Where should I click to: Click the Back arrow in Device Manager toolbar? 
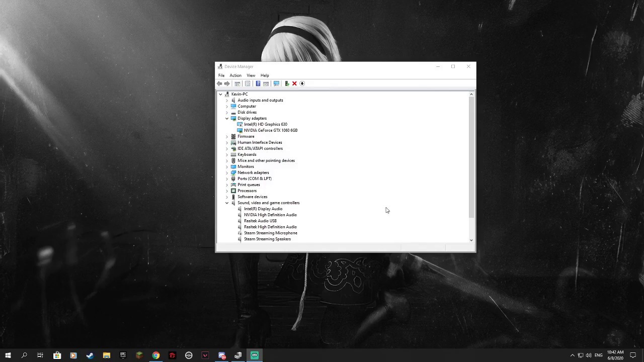(219, 83)
